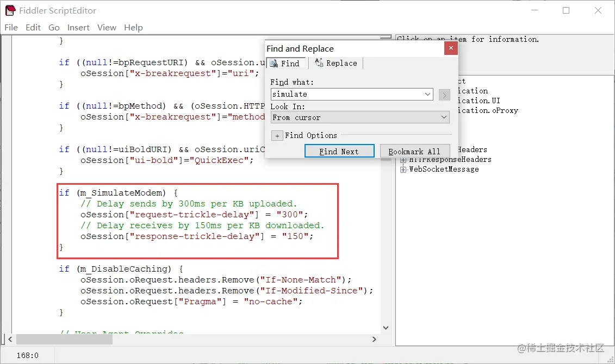Switch to the Replace tab
615x364 pixels.
336,63
